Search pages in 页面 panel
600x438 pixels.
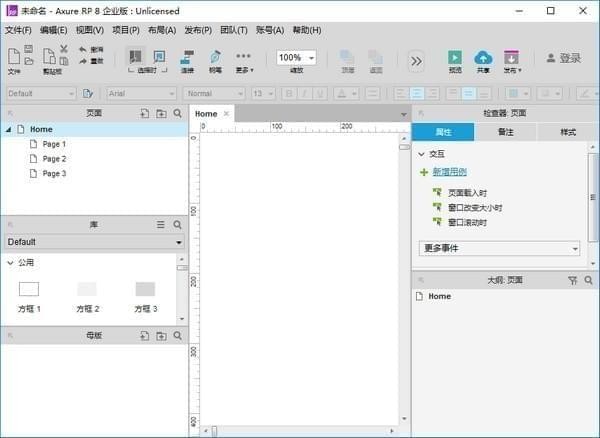pos(178,114)
